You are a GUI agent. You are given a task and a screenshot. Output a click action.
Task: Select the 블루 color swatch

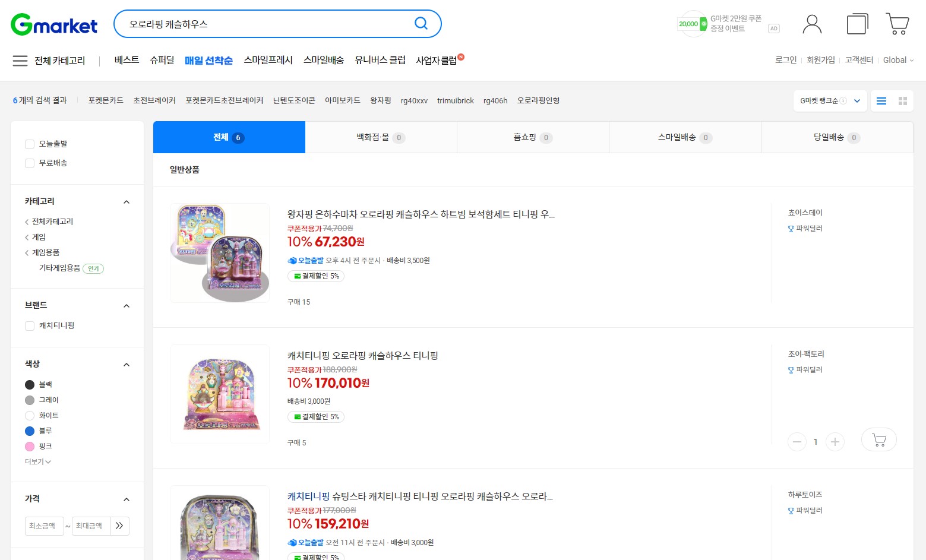click(30, 431)
